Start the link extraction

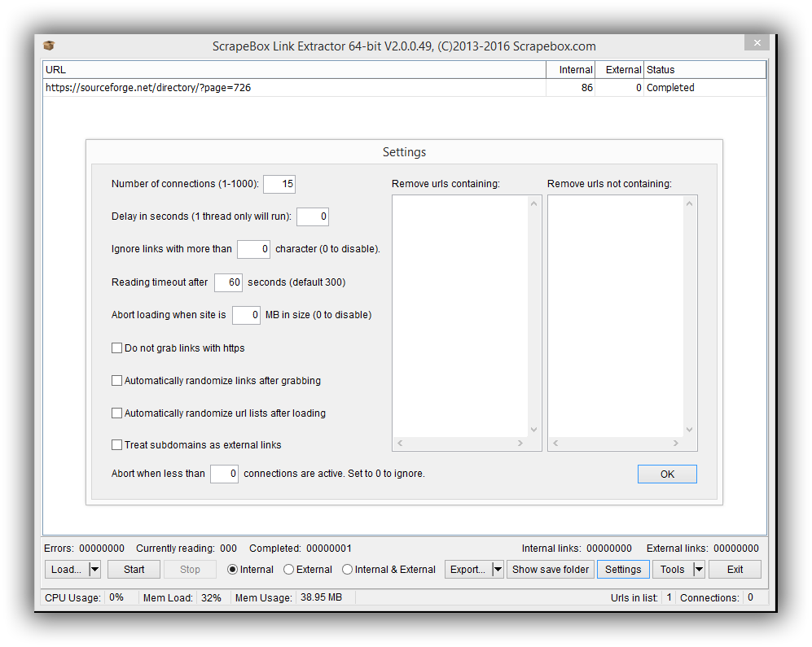tap(134, 570)
